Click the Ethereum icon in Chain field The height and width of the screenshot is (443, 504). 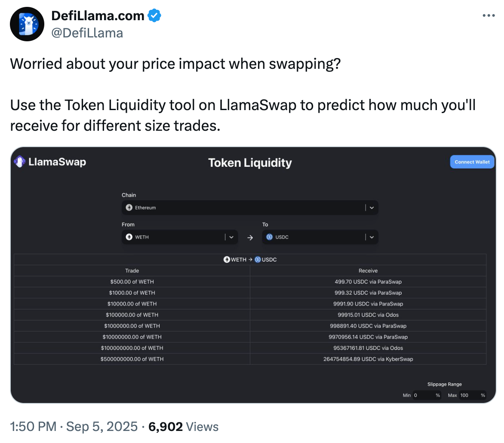(129, 208)
